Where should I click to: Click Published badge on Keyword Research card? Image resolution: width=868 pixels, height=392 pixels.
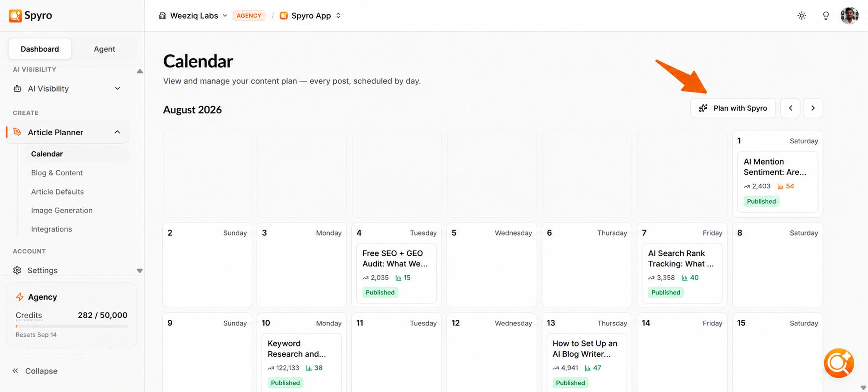coord(285,383)
